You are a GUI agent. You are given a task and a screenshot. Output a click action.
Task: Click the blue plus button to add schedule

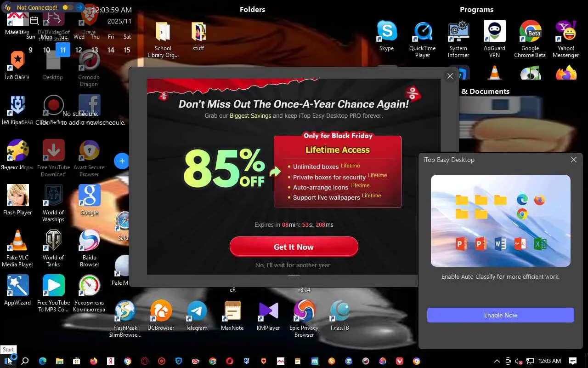[x=122, y=161]
